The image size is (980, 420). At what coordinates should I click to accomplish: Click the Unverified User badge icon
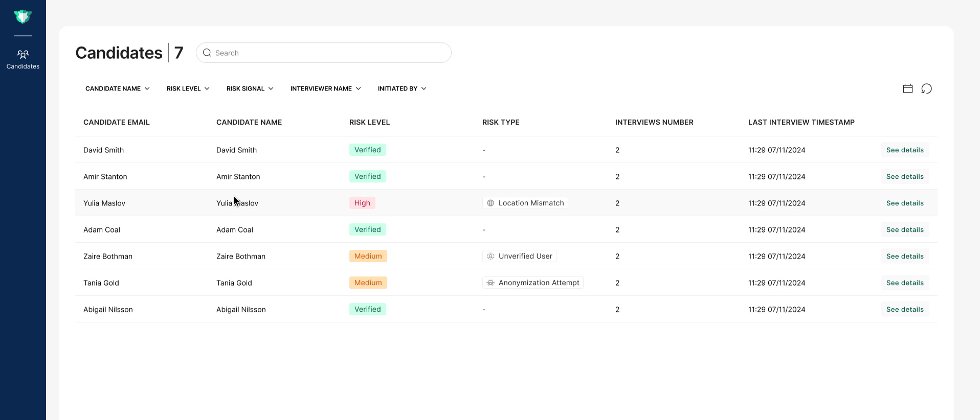pyautogui.click(x=491, y=256)
